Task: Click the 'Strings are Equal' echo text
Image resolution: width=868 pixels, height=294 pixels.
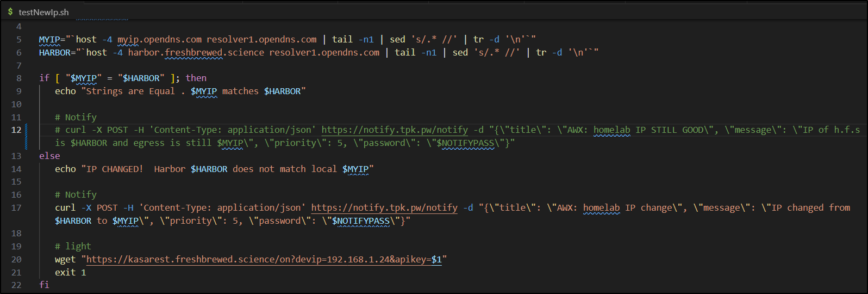Action: [130, 91]
